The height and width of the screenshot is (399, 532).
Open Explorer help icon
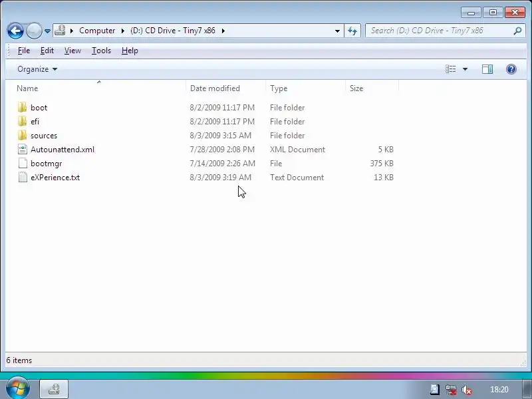511,69
